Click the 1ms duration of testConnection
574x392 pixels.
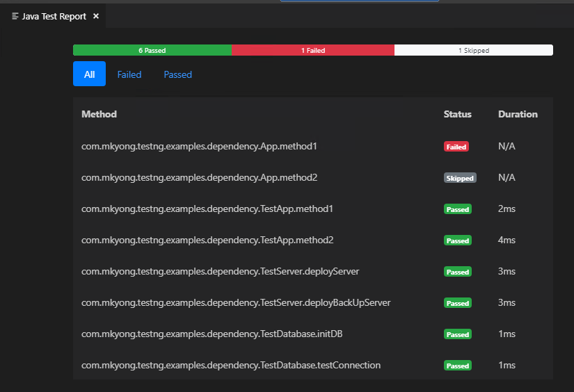(x=507, y=366)
